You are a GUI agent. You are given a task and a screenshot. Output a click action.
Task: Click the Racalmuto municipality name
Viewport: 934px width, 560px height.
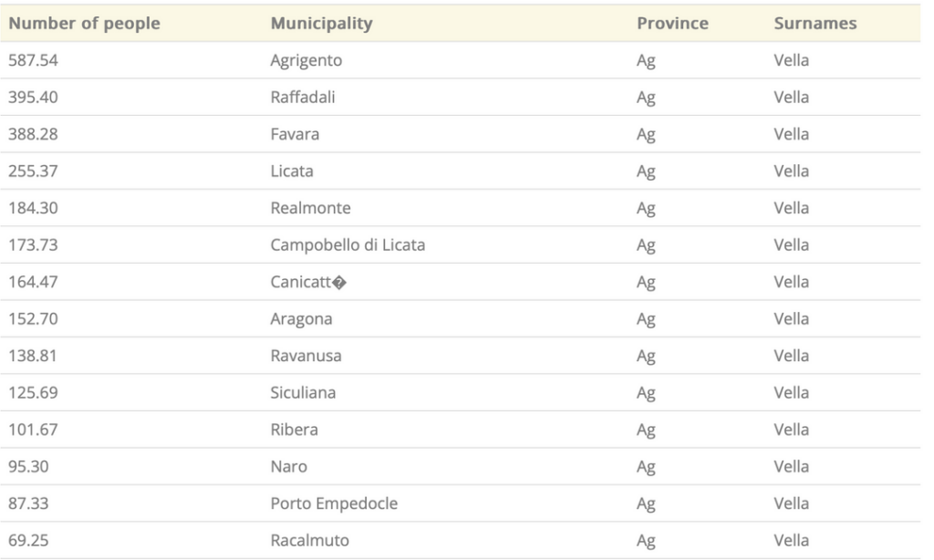[x=310, y=540]
